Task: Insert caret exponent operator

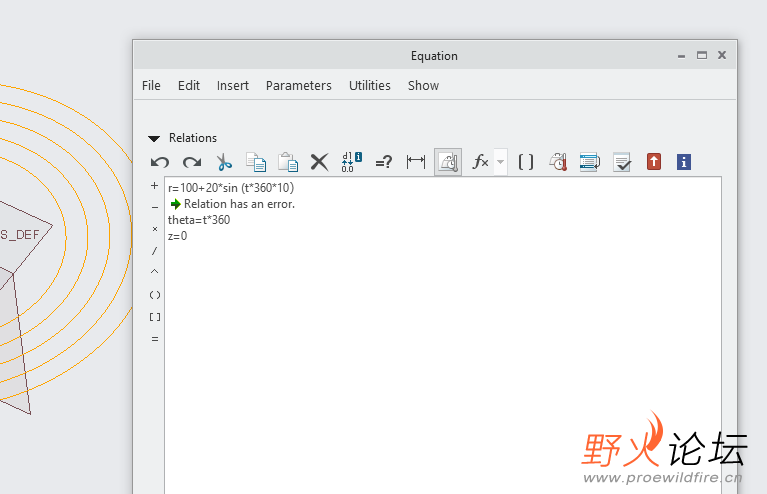Action: click(155, 271)
